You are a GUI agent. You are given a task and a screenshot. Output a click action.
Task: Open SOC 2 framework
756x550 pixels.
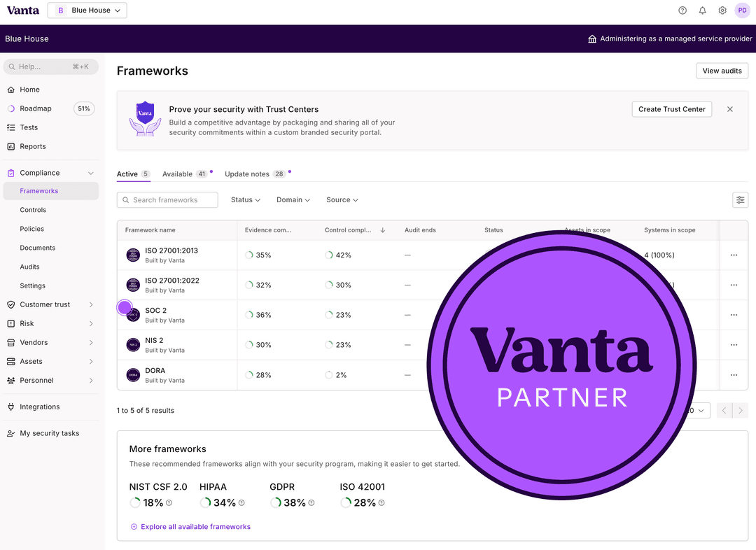pyautogui.click(x=155, y=311)
